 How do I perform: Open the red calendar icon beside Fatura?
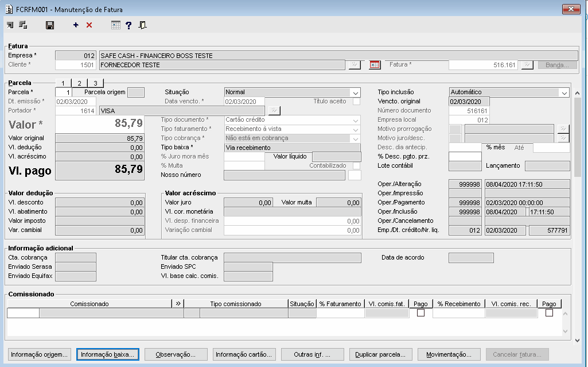point(375,65)
